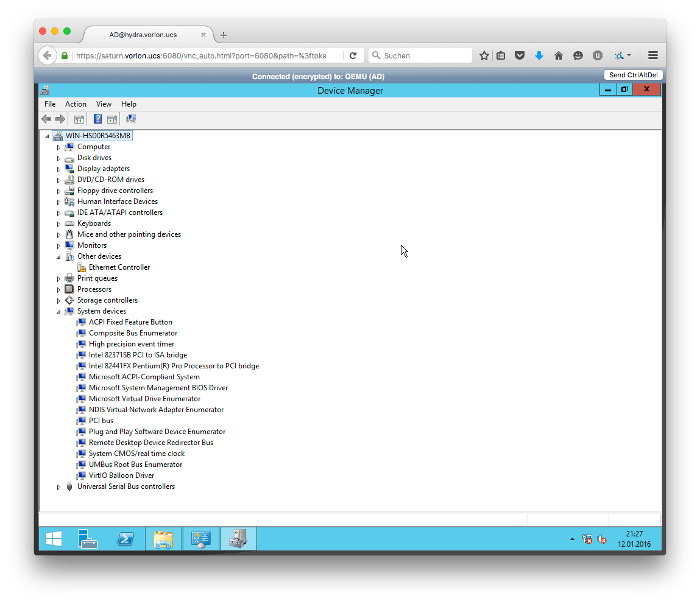700x604 pixels.
Task: Open the Action menu
Action: pos(76,104)
